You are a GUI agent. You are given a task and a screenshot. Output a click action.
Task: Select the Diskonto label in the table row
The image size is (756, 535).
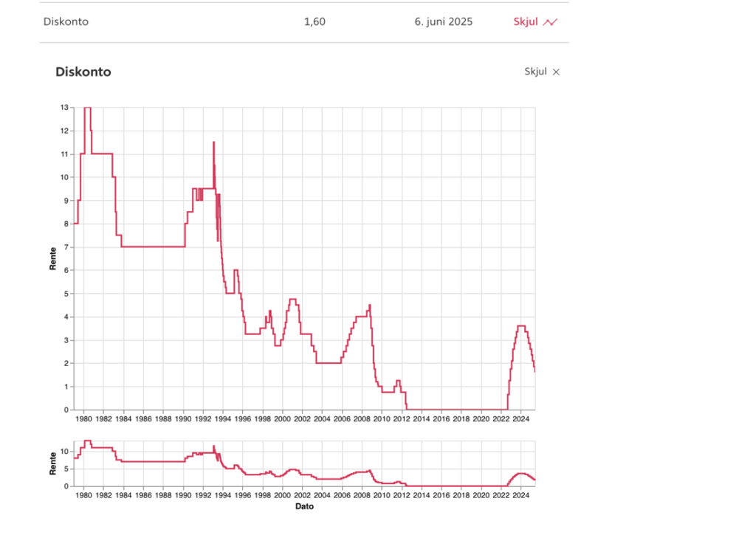coord(66,22)
